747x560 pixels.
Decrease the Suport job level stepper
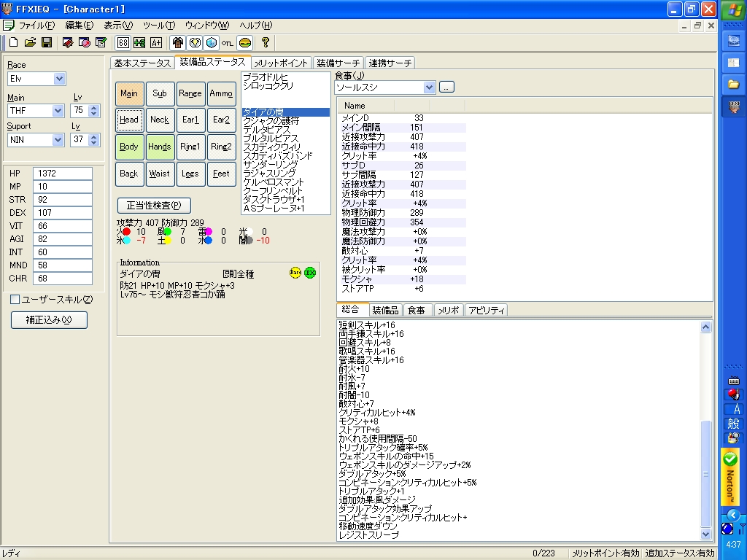tap(94, 144)
